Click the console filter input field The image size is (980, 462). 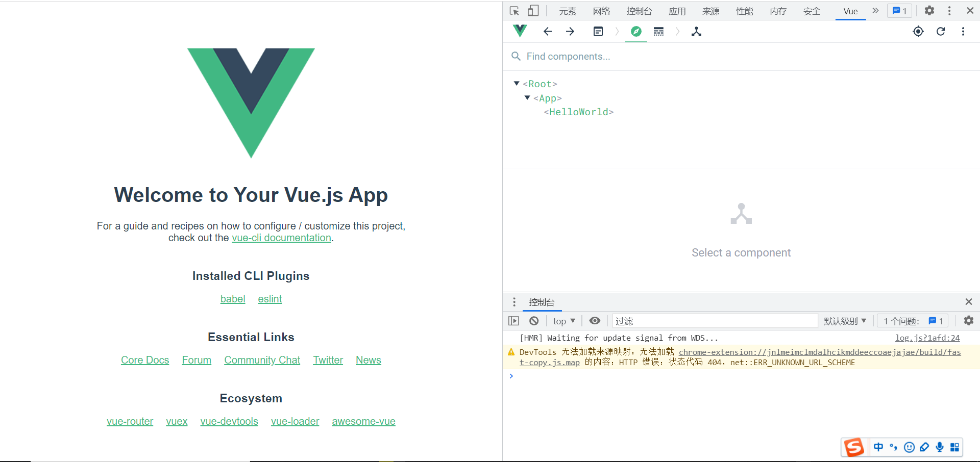coord(715,321)
